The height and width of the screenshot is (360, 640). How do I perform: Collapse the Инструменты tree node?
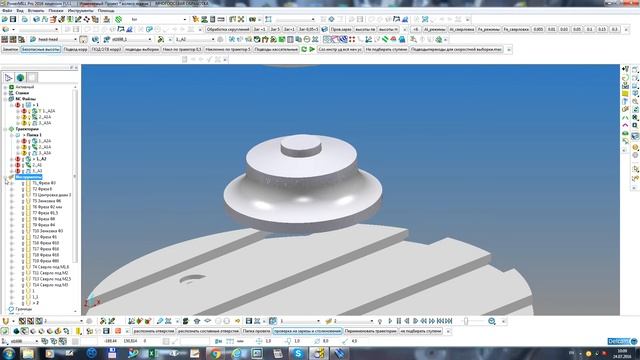tap(5, 177)
